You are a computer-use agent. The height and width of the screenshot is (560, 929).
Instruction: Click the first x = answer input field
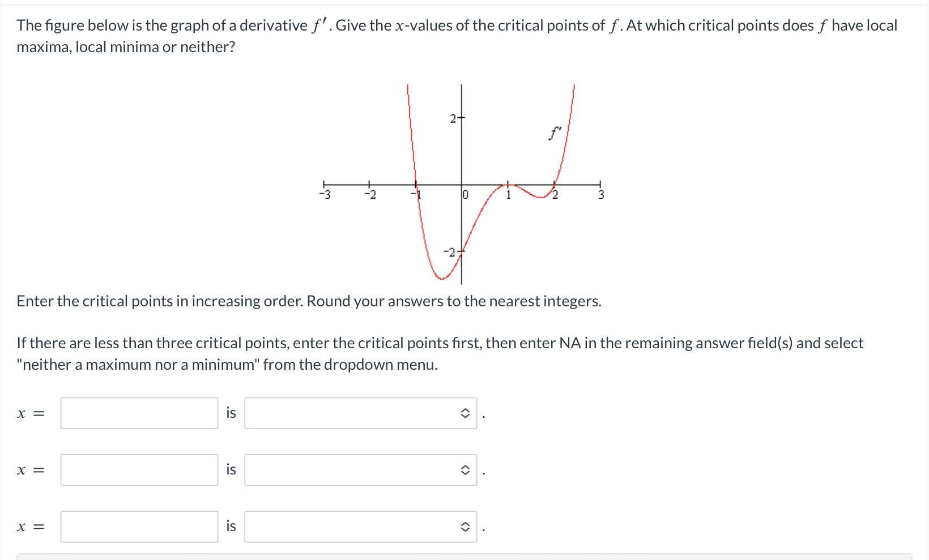(x=139, y=413)
